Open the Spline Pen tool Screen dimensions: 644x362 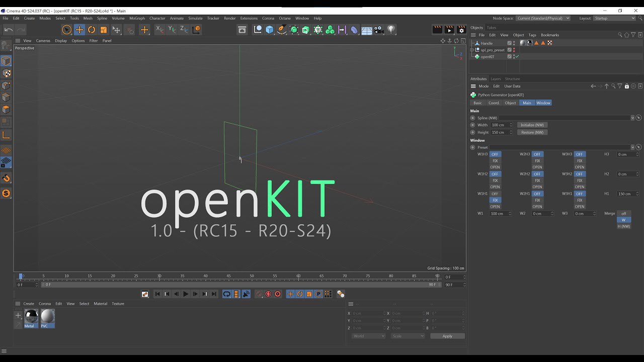[x=282, y=30]
